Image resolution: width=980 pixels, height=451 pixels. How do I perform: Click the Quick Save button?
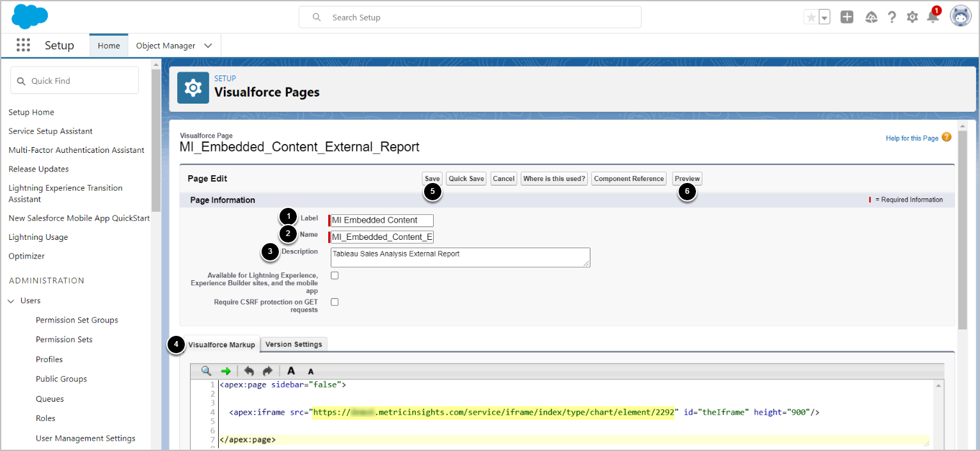(466, 178)
